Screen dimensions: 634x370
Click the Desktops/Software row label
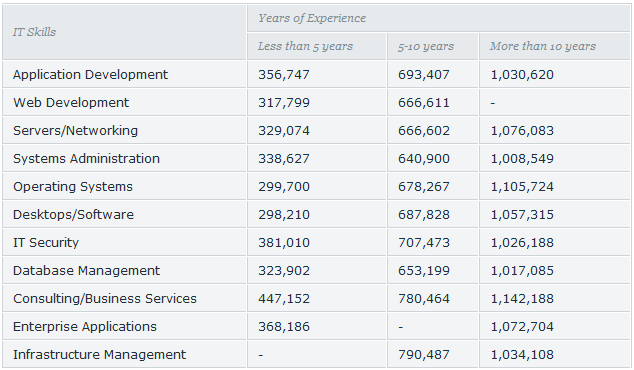[x=73, y=214]
